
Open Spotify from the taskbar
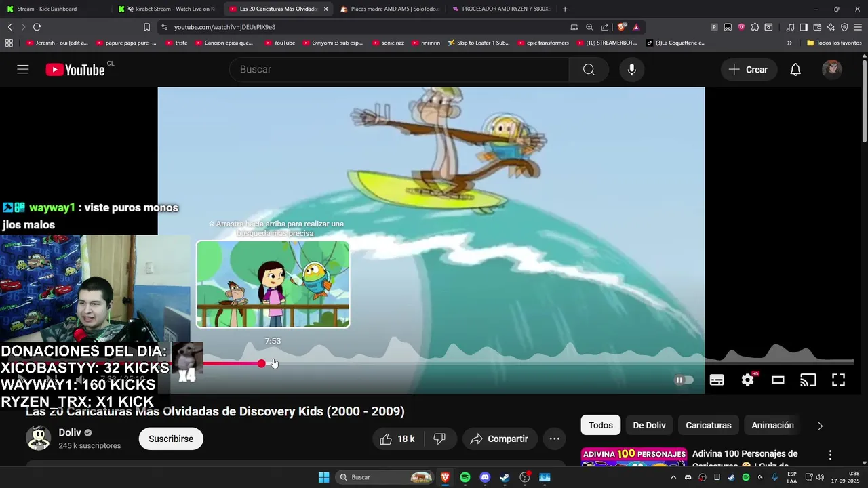pyautogui.click(x=465, y=477)
